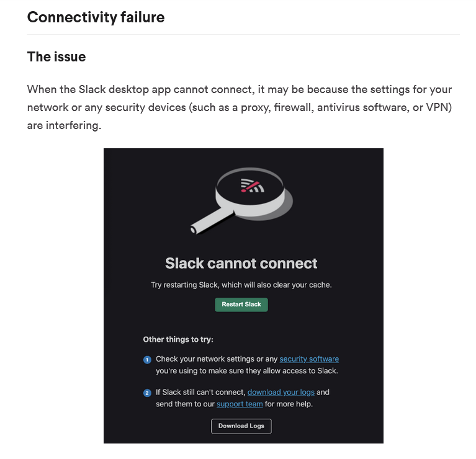This screenshot has height=459, width=476.
Task: Click the Check your network settings step text
Action: 247,365
